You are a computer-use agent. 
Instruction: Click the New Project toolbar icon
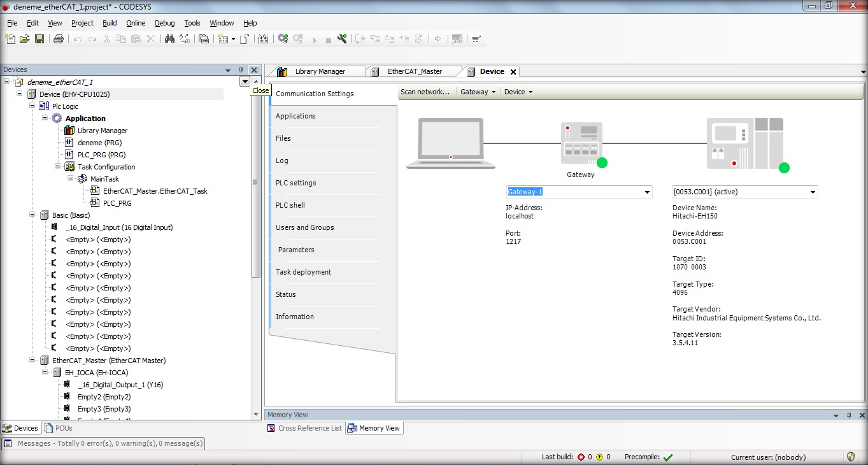[x=10, y=39]
